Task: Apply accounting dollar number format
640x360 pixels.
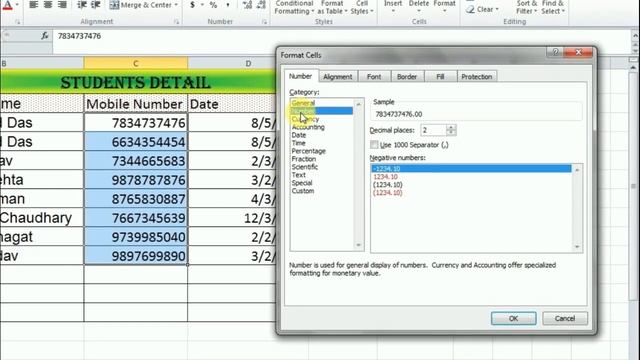Action: click(x=192, y=4)
